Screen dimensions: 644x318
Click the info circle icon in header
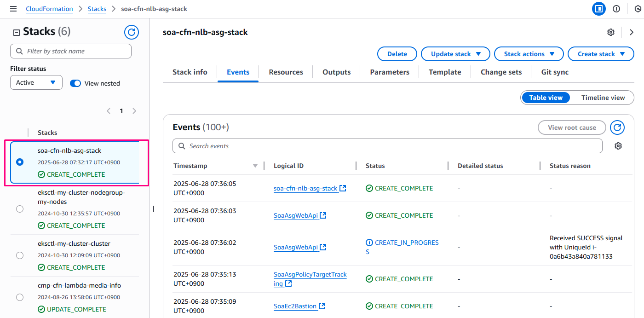pyautogui.click(x=616, y=9)
